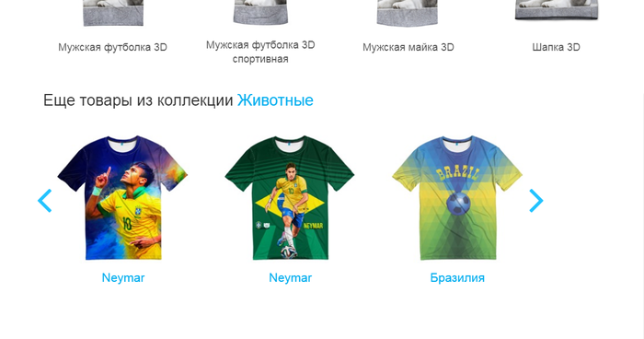Screen dimensions: 644x339
Task: Open the blue painted Neymar t-shirt image
Action: pyautogui.click(x=122, y=197)
